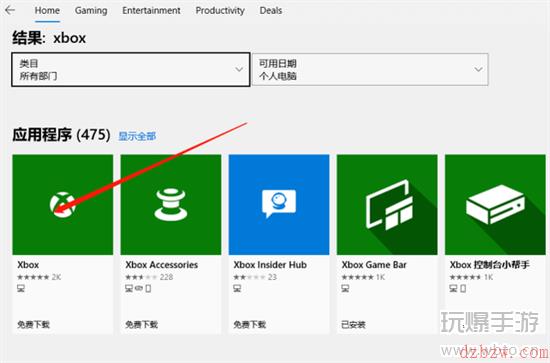550x363 pixels.
Task: Expand the 可用日期 个人电脑 dropdown
Action: tap(370, 69)
